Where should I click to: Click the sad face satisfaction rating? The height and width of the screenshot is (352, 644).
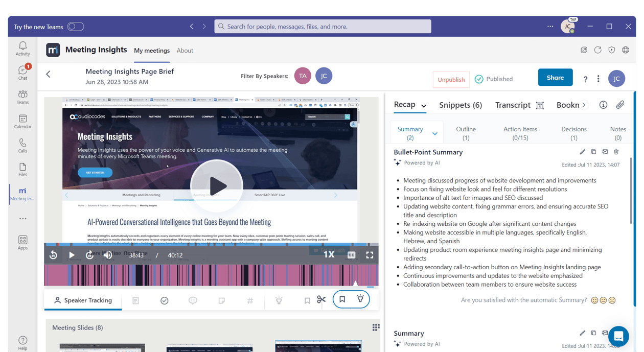[x=612, y=300]
